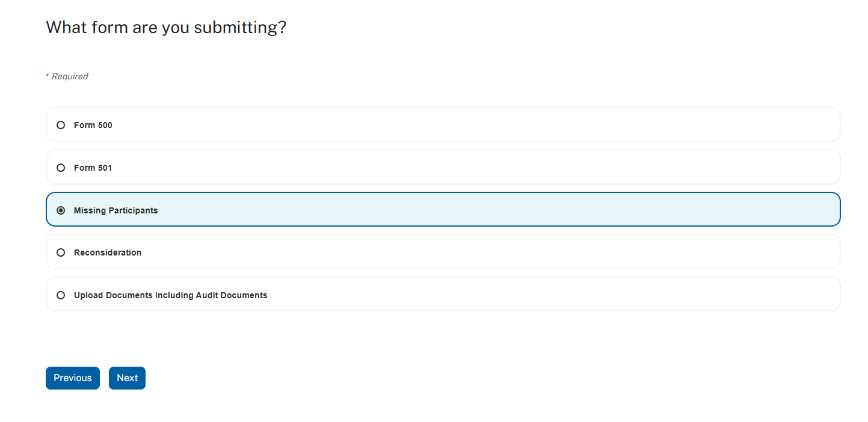The image size is (868, 422).
Task: Click the selected Missing Participants radio circle
Action: (x=61, y=210)
